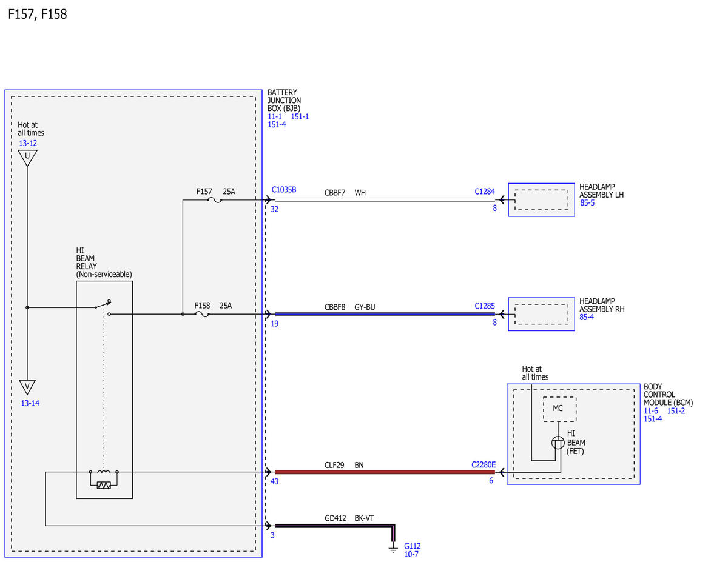Click the U connector triangle symbol
Screen dimensions: 728x562
tap(27, 158)
